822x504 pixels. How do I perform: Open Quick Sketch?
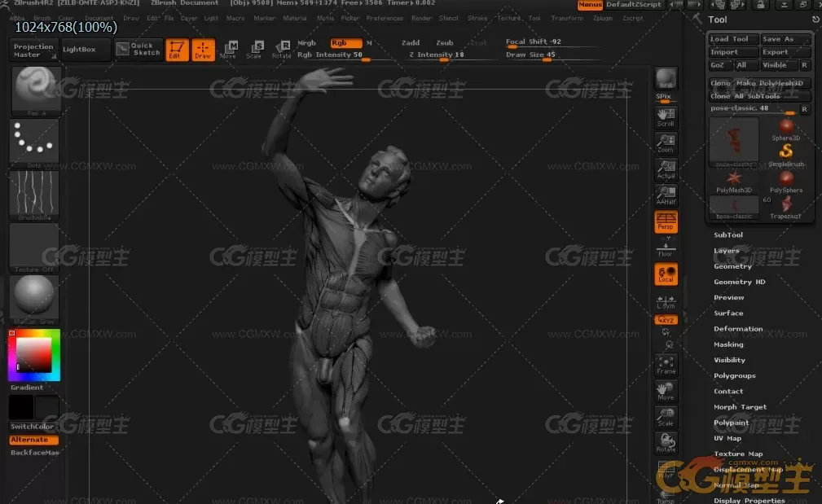click(138, 49)
